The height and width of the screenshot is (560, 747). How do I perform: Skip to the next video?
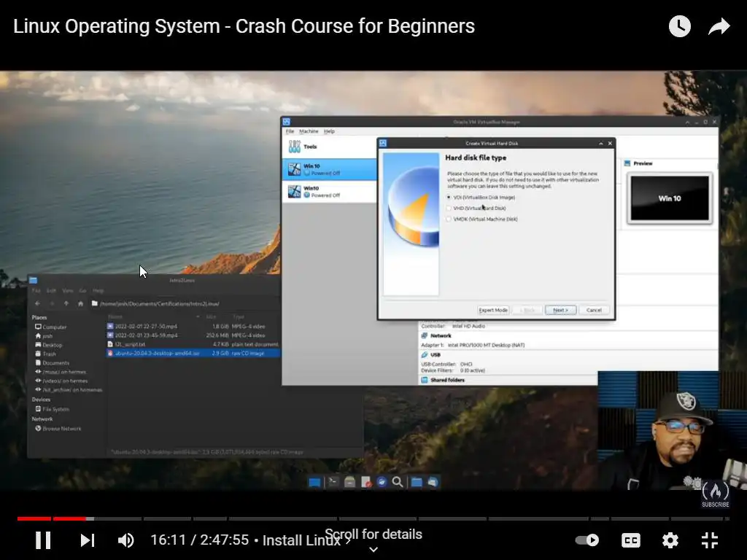[x=88, y=540]
